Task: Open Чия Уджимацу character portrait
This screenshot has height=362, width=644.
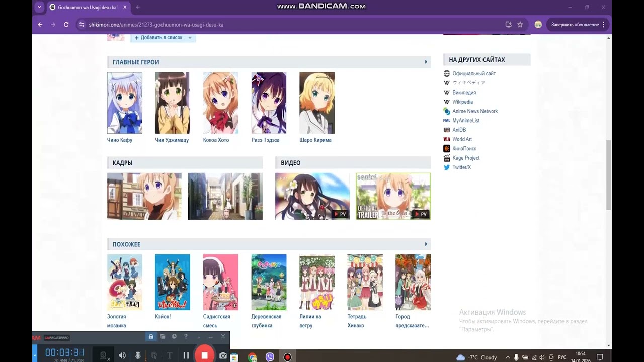Action: (173, 103)
